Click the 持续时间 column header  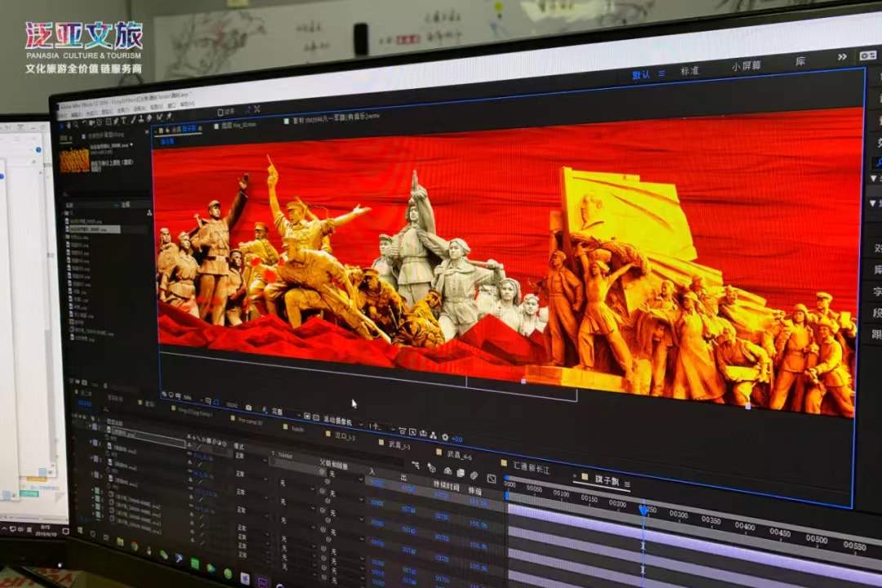coord(446,485)
